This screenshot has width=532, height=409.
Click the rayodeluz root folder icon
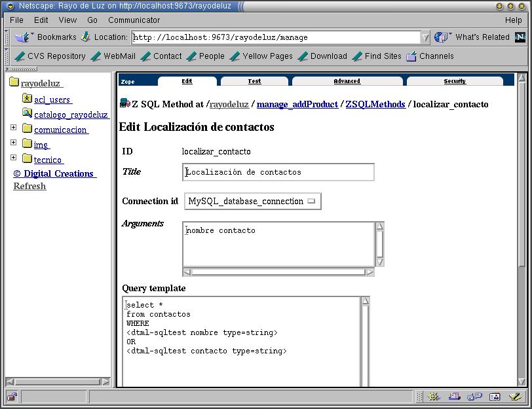click(14, 82)
